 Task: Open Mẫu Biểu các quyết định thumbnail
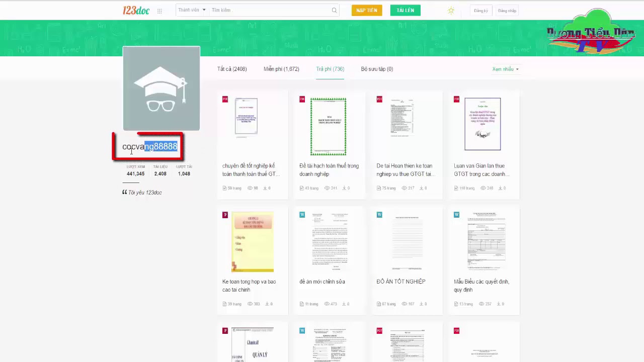coord(486,242)
